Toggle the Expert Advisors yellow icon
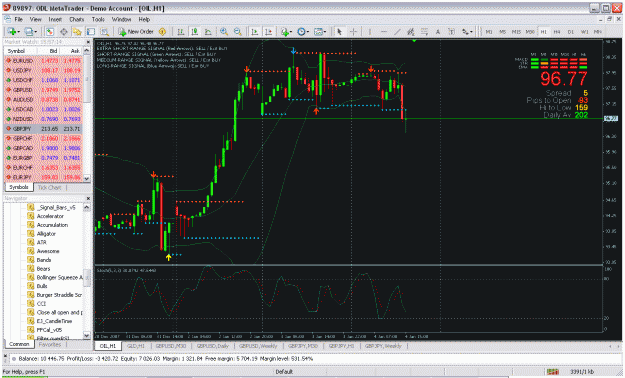 click(162, 32)
